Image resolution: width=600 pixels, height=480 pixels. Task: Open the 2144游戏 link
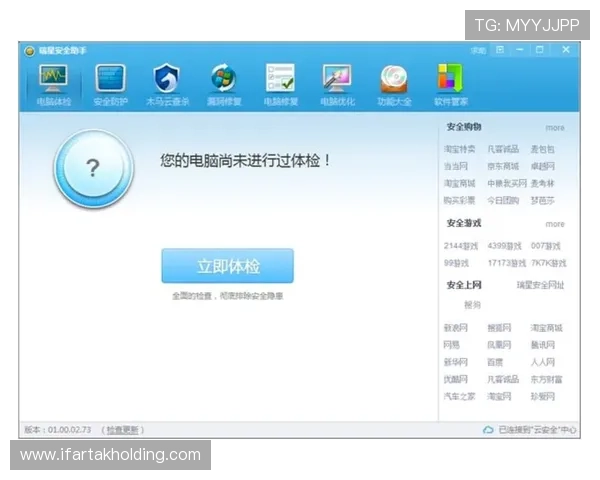461,246
